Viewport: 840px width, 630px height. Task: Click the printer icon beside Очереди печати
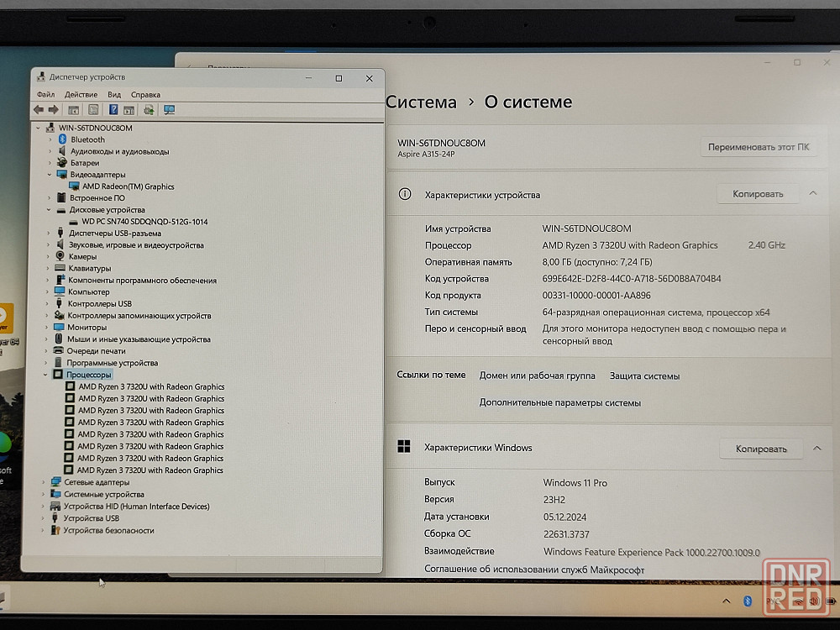coord(59,350)
